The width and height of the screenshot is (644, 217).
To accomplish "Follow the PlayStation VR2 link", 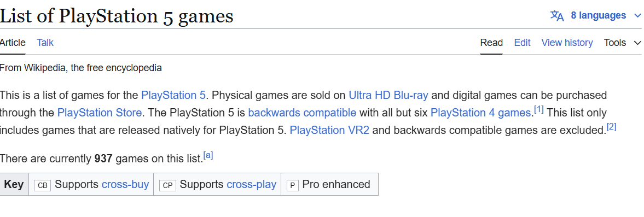I will tap(329, 130).
